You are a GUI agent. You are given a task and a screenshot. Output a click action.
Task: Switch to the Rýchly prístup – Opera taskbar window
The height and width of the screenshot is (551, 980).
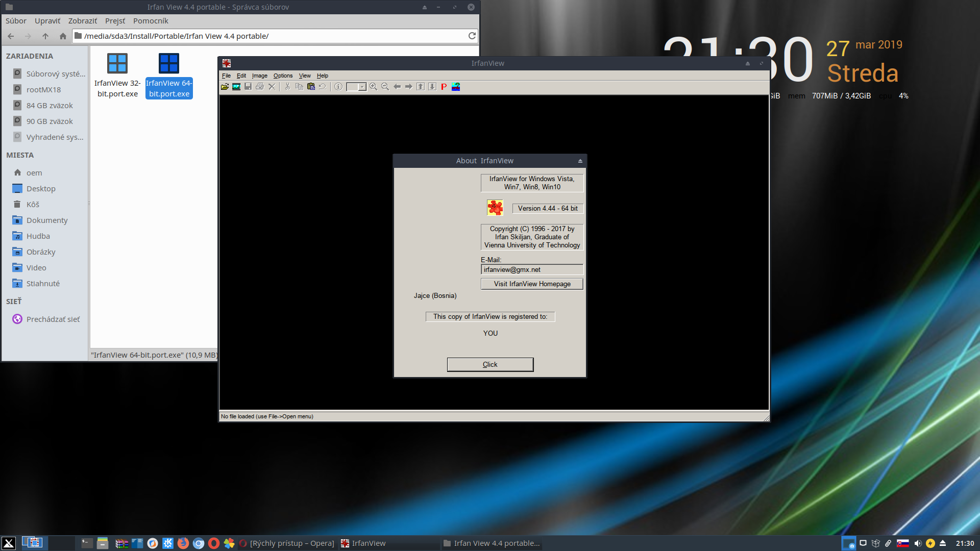pyautogui.click(x=287, y=543)
